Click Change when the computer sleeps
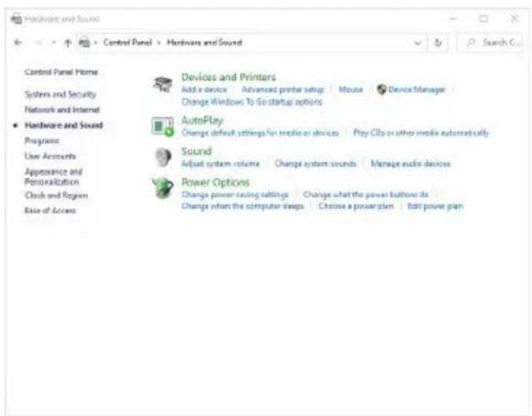532x416 pixels. pos(242,206)
